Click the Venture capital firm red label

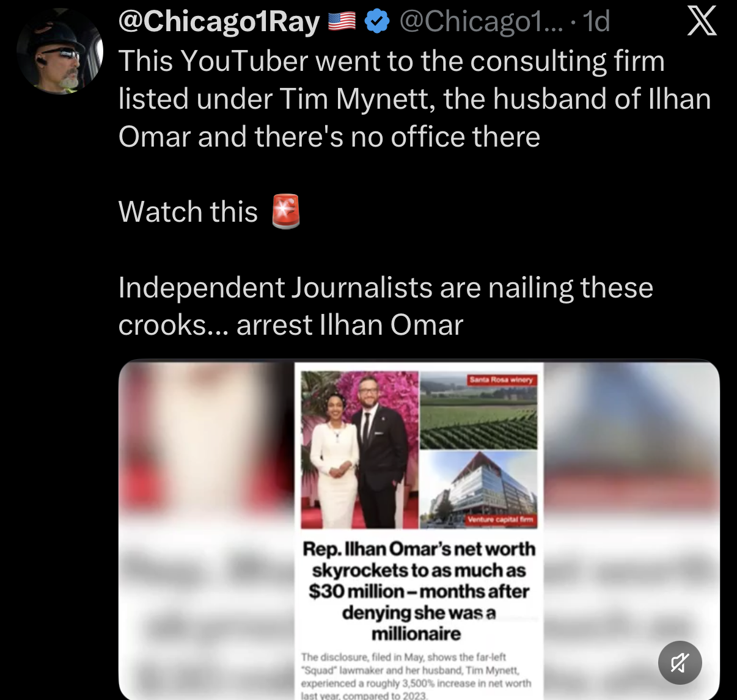(x=501, y=520)
